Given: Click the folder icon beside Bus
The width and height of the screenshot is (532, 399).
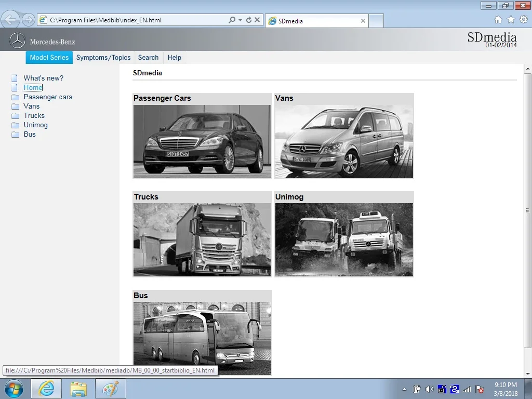Looking at the screenshot, I should pyautogui.click(x=15, y=135).
